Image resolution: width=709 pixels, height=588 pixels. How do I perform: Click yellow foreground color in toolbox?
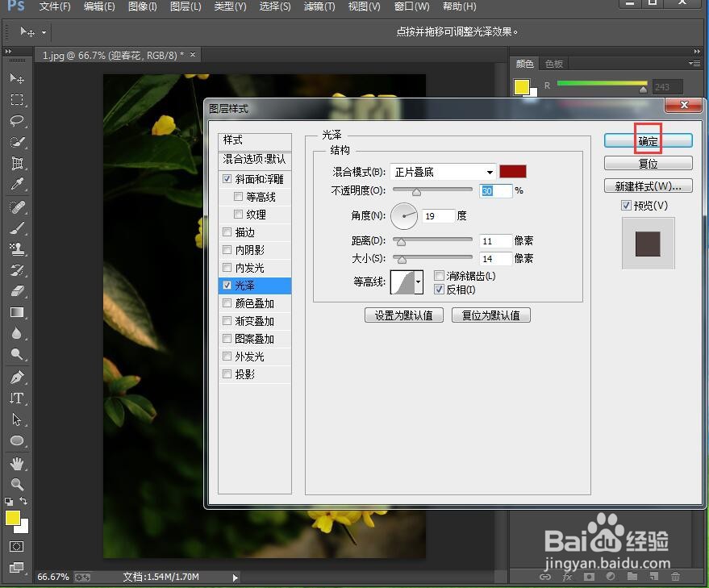(12, 519)
